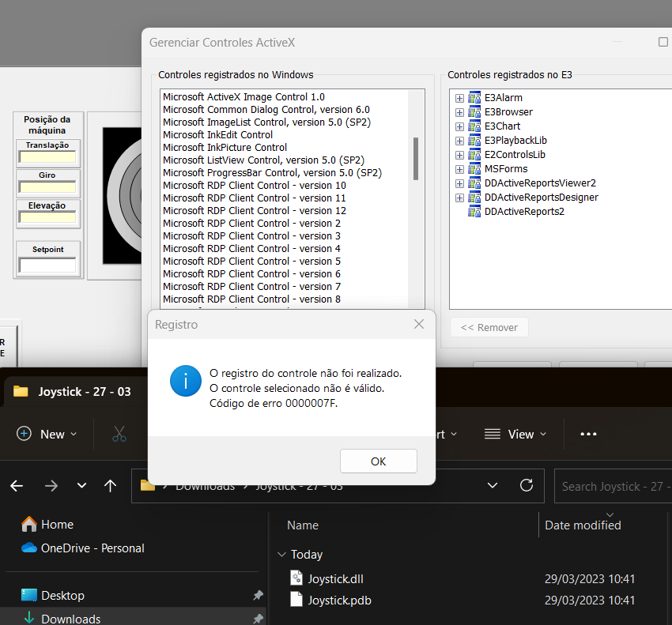Click the Windows controls list scrollbar thumb
This screenshot has height=625, width=672.
(415, 159)
